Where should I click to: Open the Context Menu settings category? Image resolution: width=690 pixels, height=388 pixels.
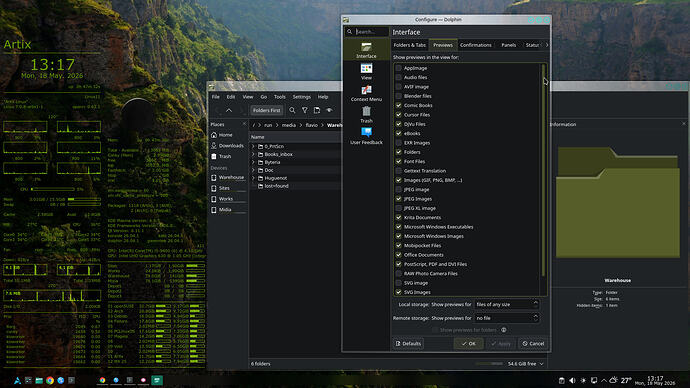[366, 93]
